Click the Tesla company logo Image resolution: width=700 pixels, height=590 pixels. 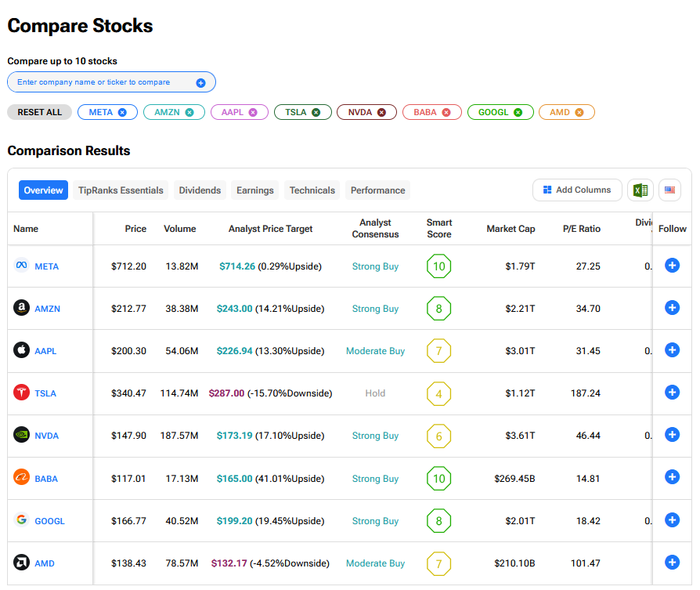(x=21, y=393)
